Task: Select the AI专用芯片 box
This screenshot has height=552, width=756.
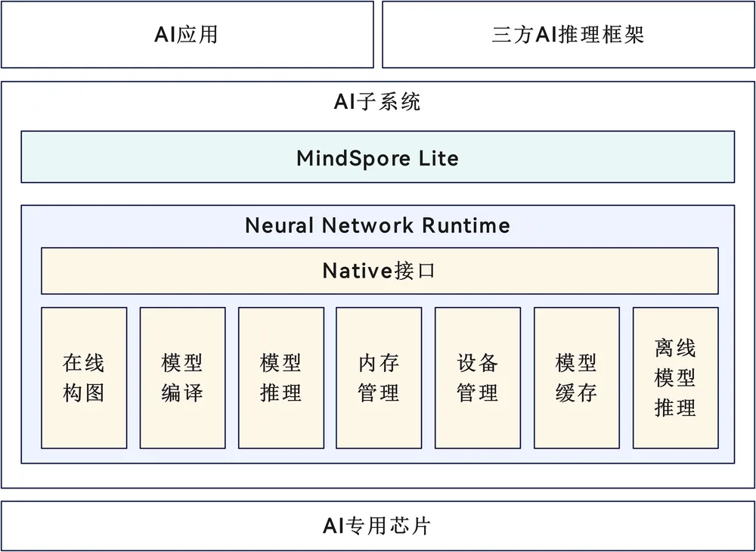Action: (378, 526)
